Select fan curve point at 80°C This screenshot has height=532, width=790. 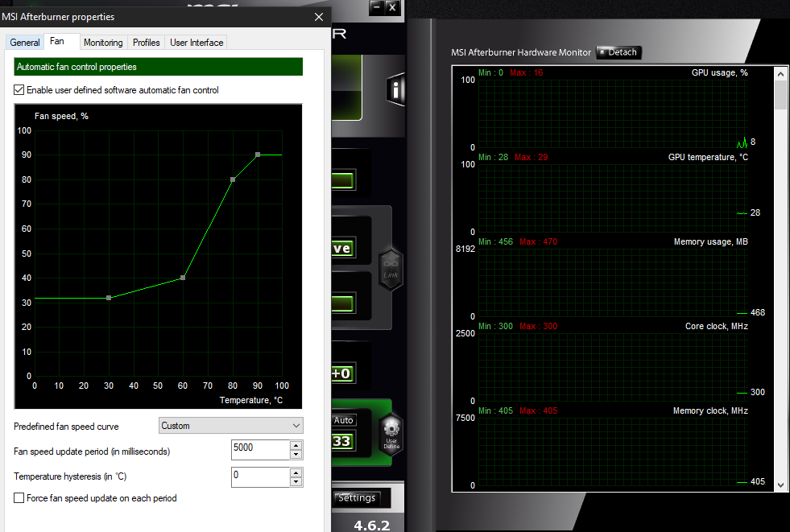[233, 179]
